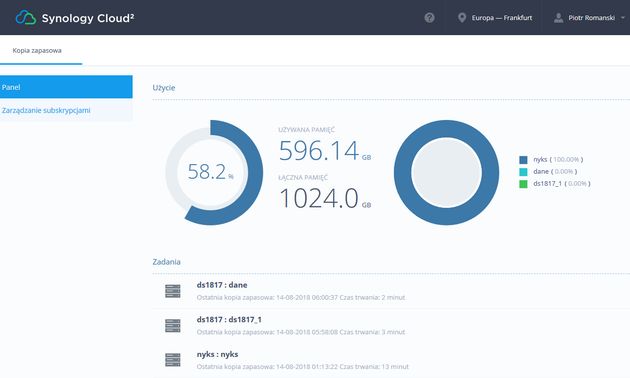Click the dane (0.00%) legend label
This screenshot has height=378, width=630.
point(555,172)
